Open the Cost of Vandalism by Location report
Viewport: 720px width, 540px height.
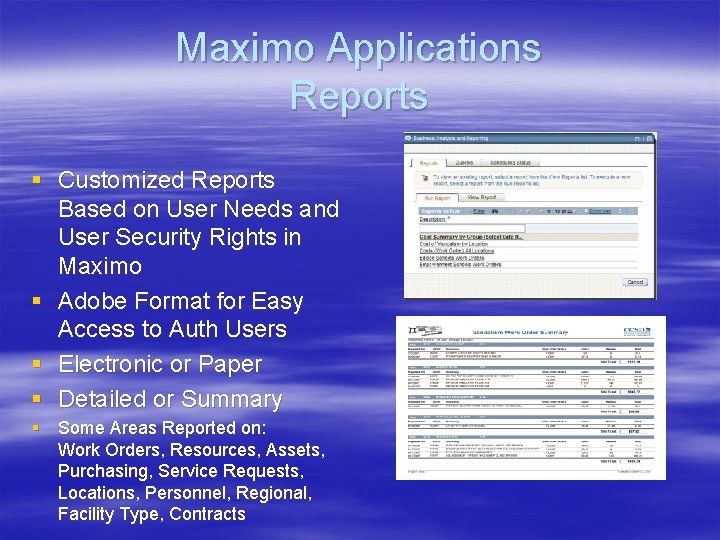click(454, 244)
